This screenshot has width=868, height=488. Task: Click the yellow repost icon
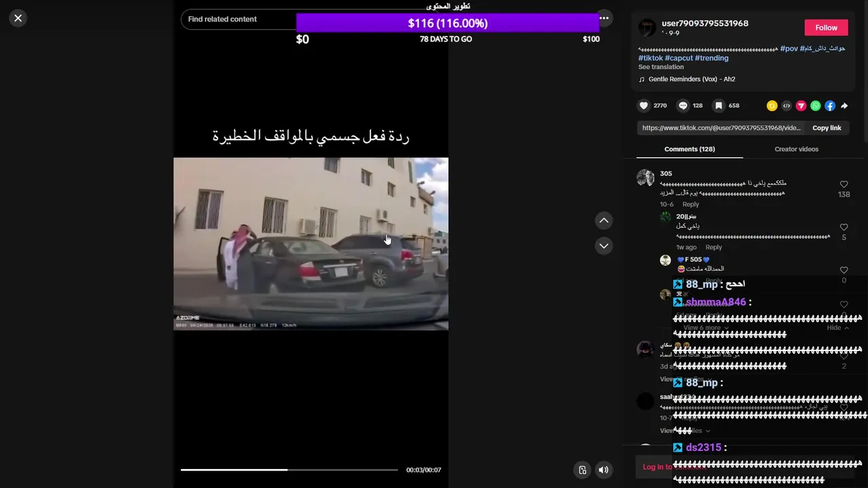pyautogui.click(x=772, y=106)
